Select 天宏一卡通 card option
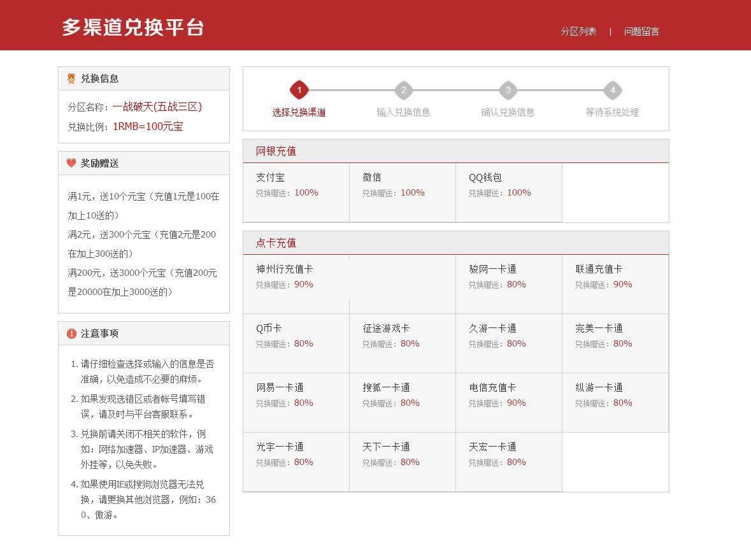 point(509,463)
